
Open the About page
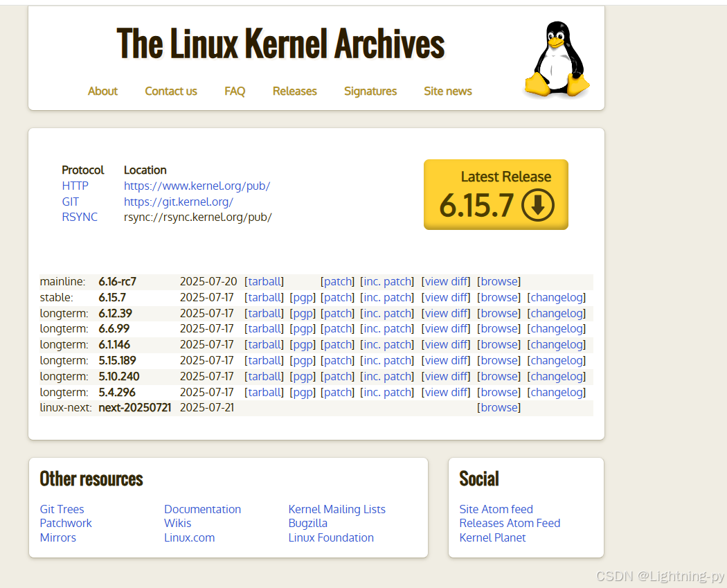point(102,91)
